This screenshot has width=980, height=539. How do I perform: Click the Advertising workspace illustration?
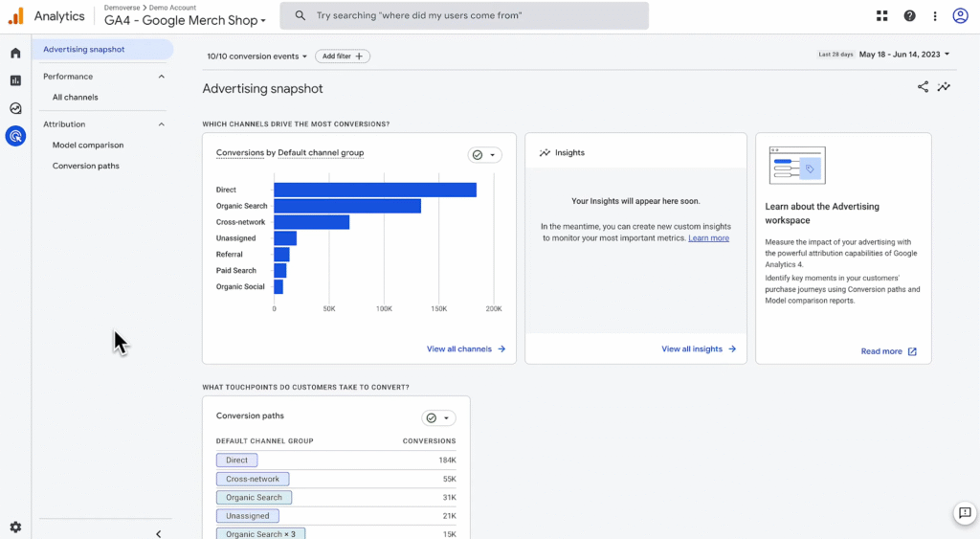[797, 165]
